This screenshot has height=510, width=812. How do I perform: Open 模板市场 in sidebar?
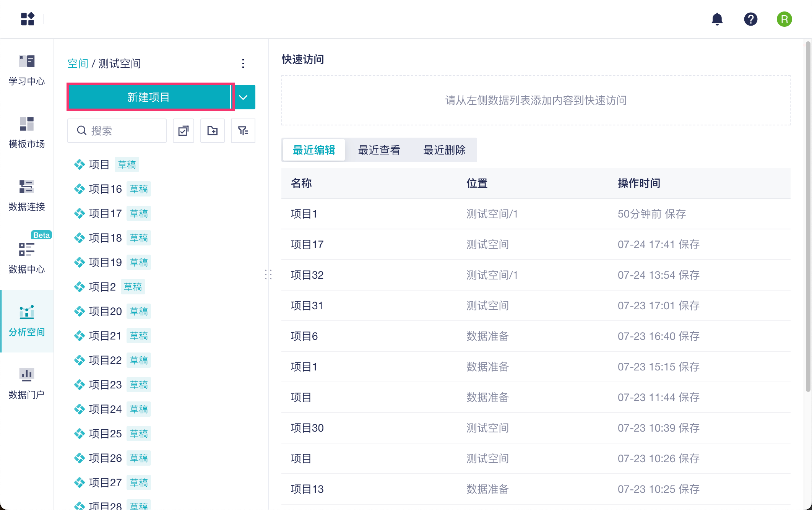pos(27,133)
